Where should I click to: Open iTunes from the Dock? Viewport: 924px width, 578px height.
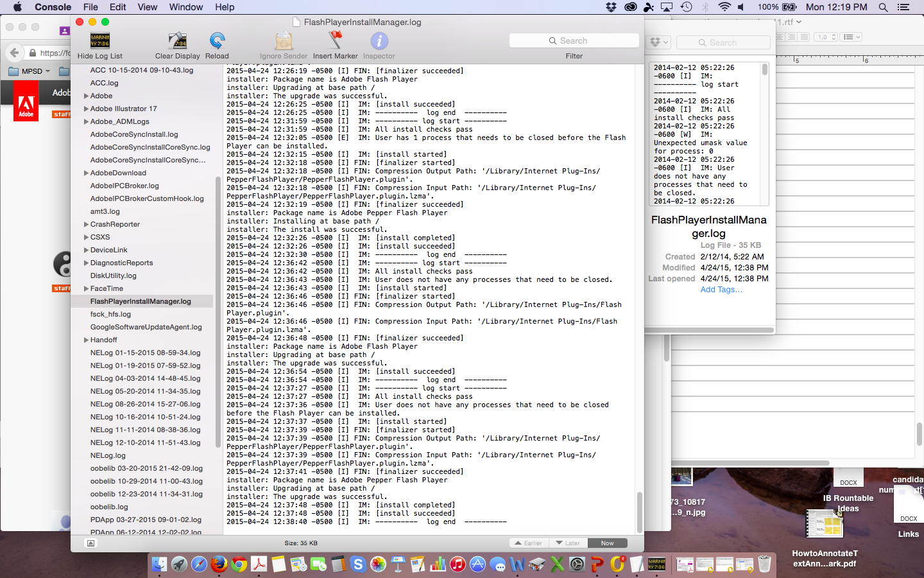(x=458, y=564)
